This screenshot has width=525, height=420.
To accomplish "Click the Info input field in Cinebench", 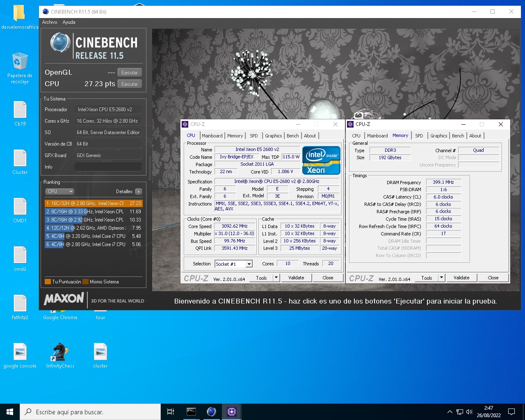I will tap(108, 167).
